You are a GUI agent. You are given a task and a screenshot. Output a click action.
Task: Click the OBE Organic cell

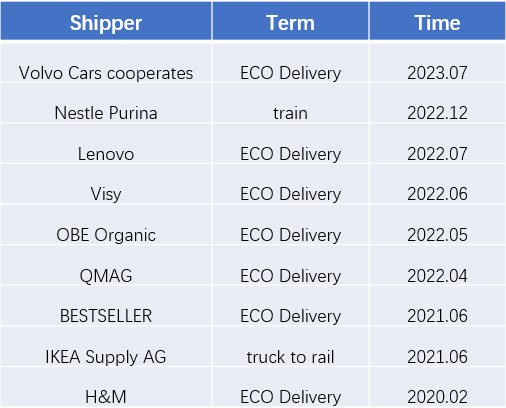(106, 225)
